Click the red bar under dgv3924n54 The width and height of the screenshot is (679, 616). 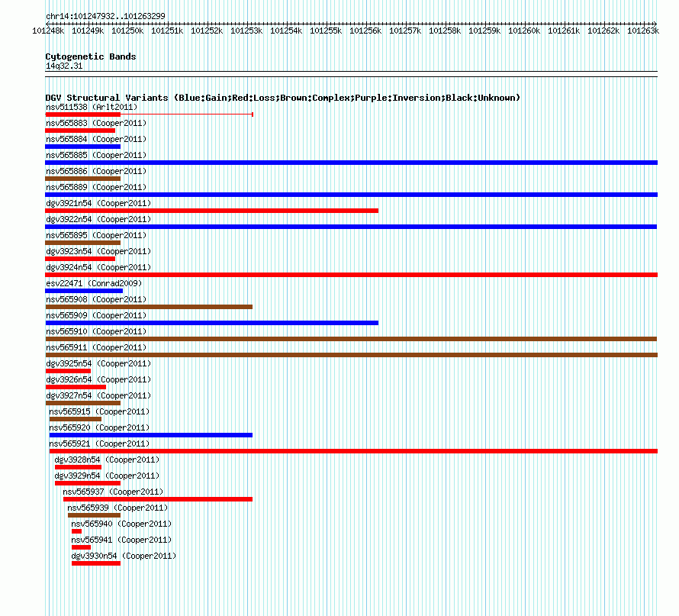tap(351, 275)
